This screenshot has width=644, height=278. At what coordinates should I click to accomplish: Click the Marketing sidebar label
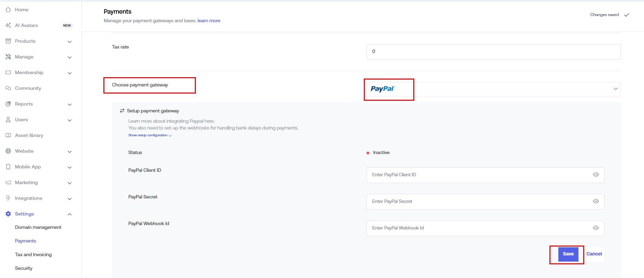click(x=26, y=182)
